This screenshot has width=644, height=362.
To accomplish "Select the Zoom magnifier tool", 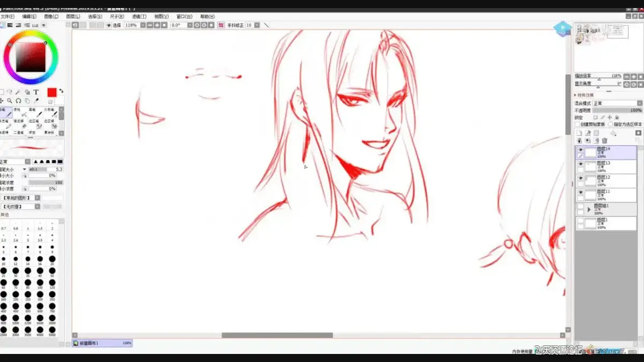I will pyautogui.click(x=10, y=101).
